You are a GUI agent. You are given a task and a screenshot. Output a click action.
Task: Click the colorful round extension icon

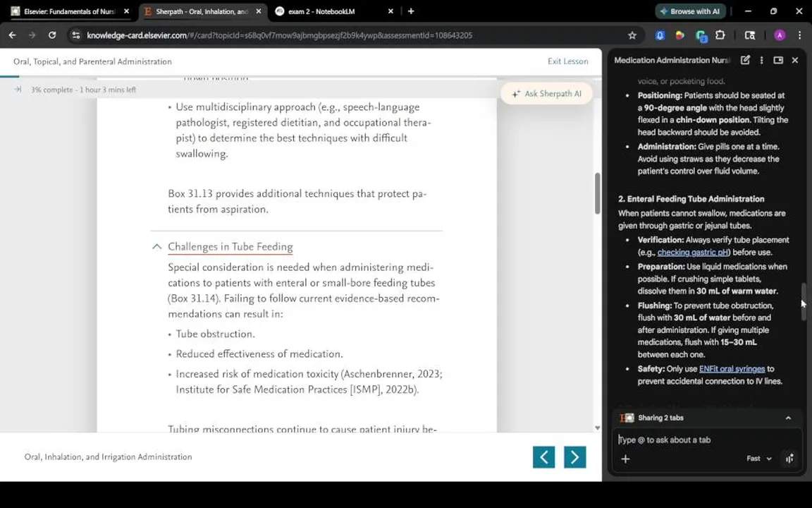679,35
